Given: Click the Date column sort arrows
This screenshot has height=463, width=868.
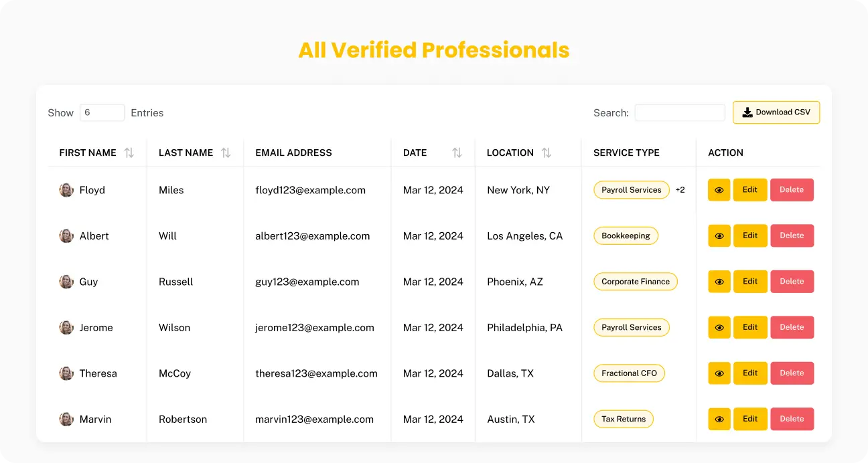Looking at the screenshot, I should click(457, 153).
